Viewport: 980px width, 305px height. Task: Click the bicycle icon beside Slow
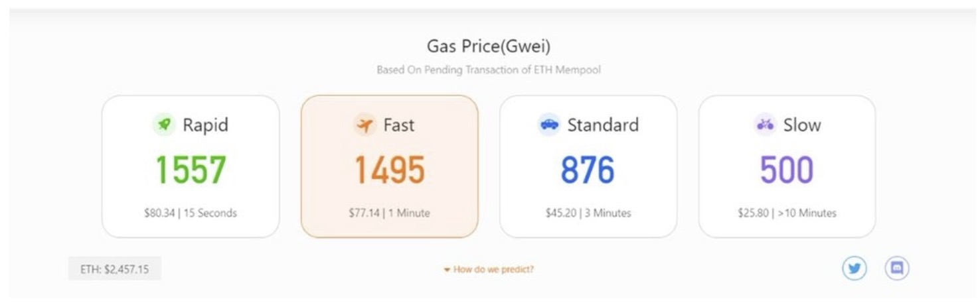765,125
